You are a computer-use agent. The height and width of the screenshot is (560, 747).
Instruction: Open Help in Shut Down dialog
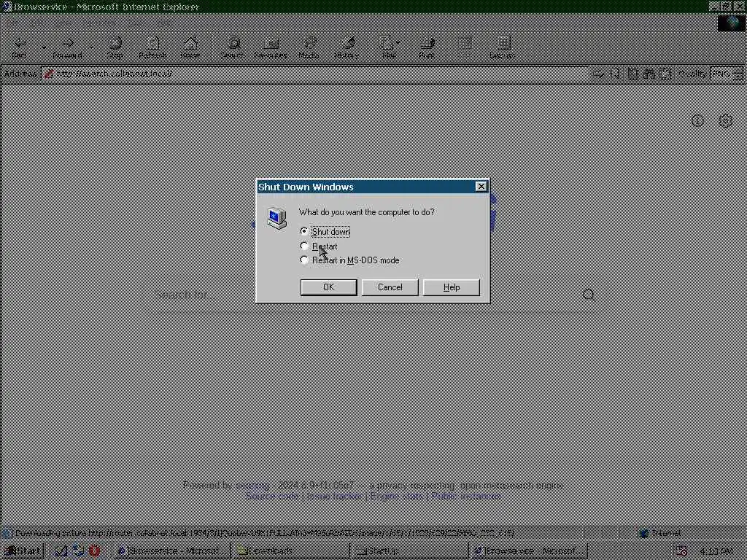[451, 287]
